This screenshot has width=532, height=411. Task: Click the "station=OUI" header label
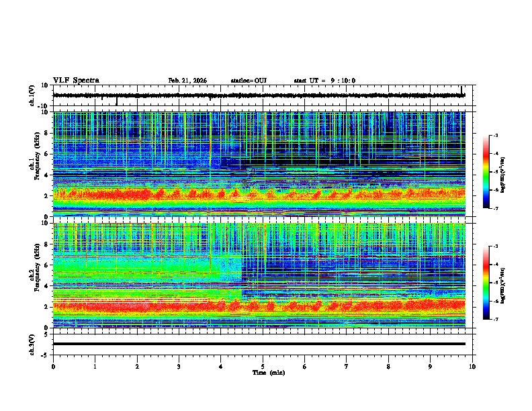pos(249,81)
